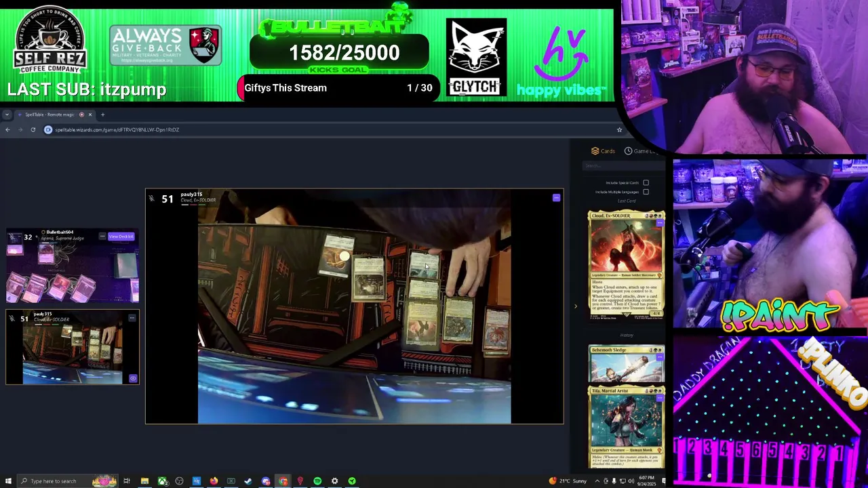Open options on Tifa, Martial Artist card
The width and height of the screenshot is (868, 488).
point(659,398)
